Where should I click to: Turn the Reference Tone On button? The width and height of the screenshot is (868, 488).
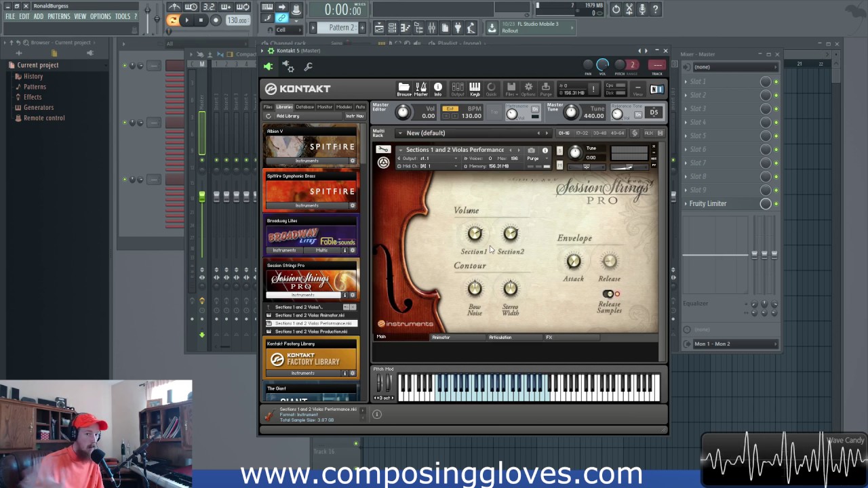pos(638,115)
